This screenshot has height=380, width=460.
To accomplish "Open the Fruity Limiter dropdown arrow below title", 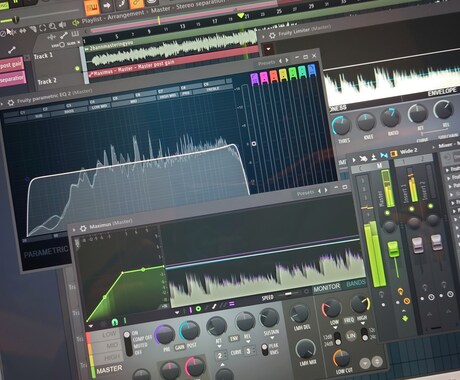I will [x=268, y=49].
